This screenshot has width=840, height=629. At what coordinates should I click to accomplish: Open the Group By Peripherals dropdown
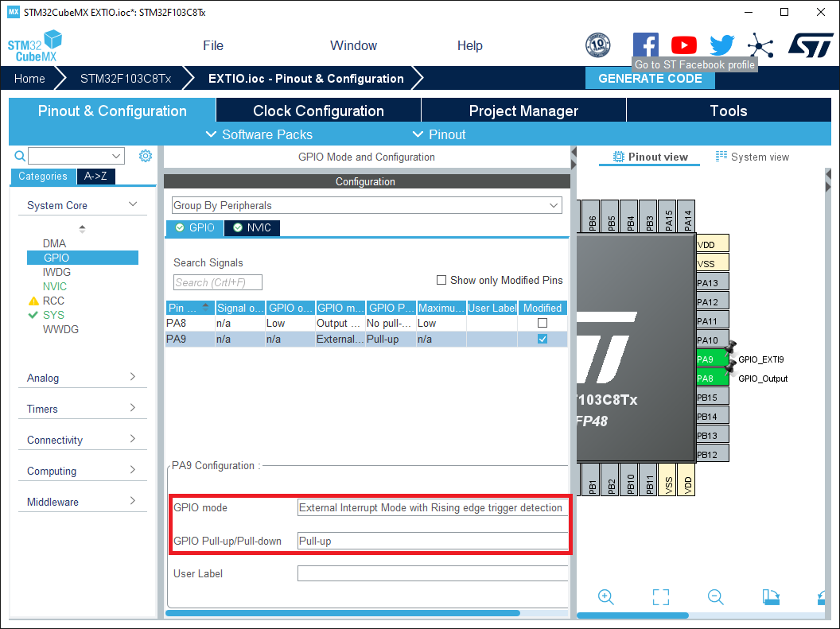point(367,206)
